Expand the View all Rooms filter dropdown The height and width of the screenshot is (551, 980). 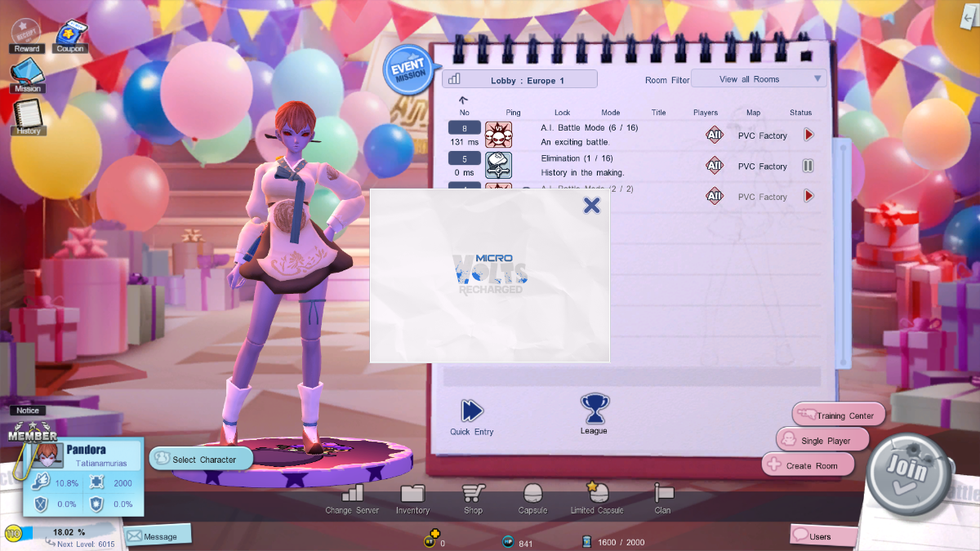[759, 79]
